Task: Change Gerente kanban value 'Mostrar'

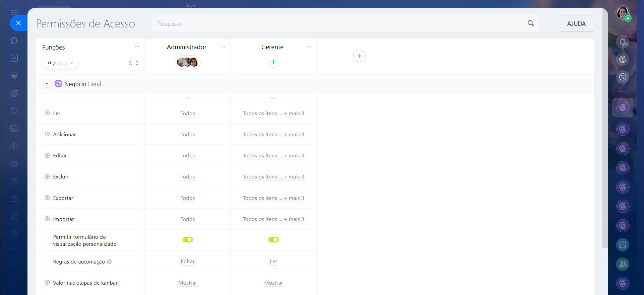Action: [x=273, y=283]
